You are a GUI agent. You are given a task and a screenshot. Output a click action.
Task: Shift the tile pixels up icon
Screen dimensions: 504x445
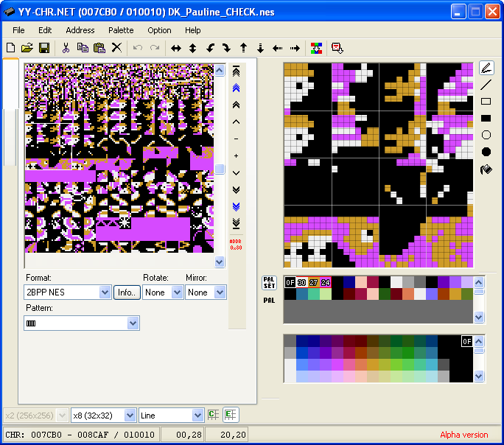tap(244, 48)
